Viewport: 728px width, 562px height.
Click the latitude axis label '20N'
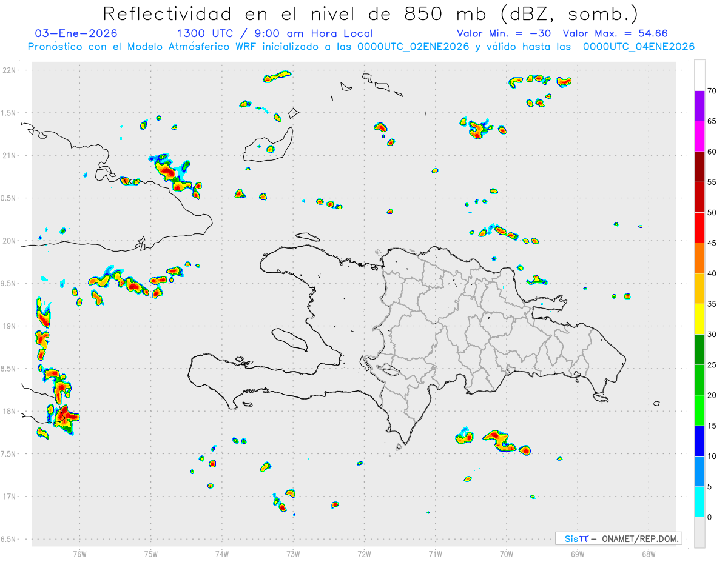coord(10,241)
